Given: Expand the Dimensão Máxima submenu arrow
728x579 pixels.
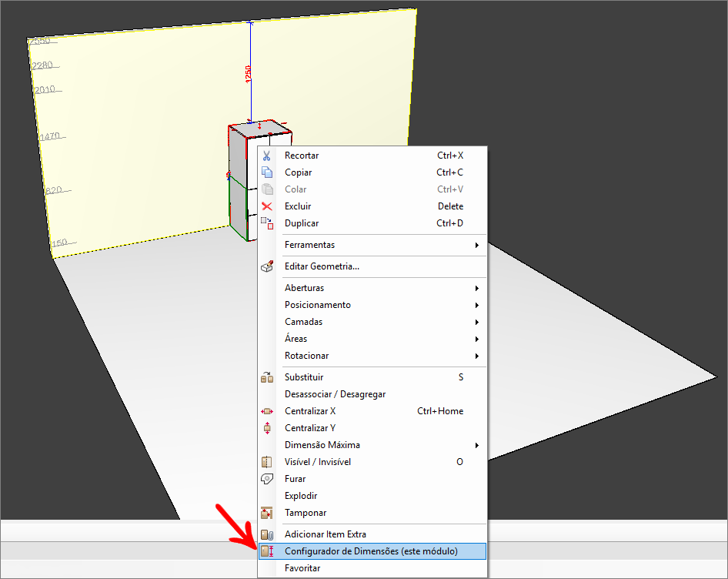Looking at the screenshot, I should [477, 445].
